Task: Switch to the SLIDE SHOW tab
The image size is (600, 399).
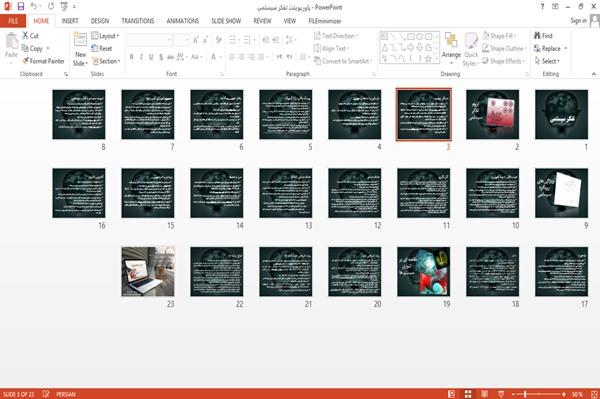Action: [x=226, y=21]
